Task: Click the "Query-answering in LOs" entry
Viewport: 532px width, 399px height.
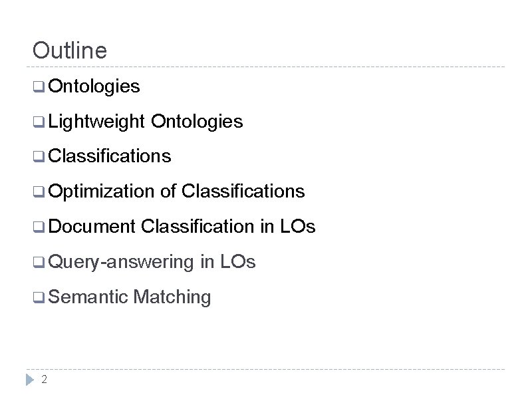Action: (152, 262)
